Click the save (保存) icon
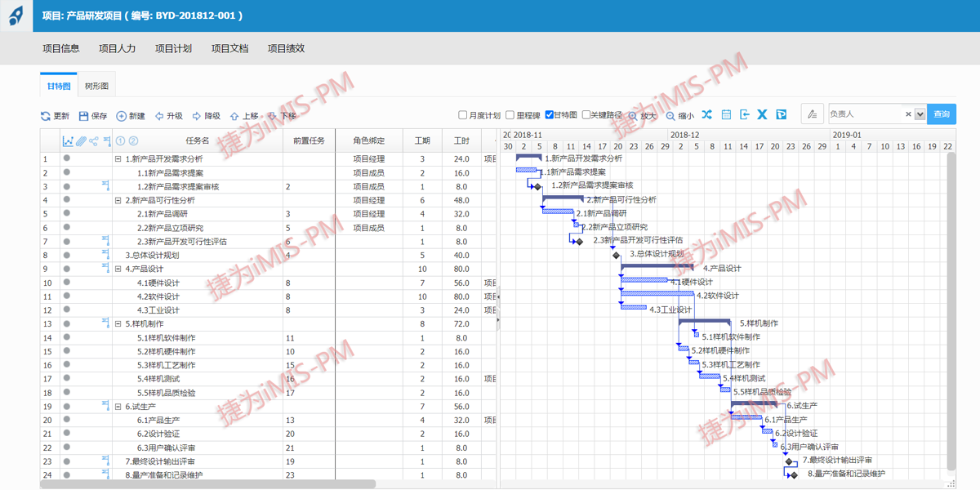Screen dimensions: 980x490 click(83, 116)
